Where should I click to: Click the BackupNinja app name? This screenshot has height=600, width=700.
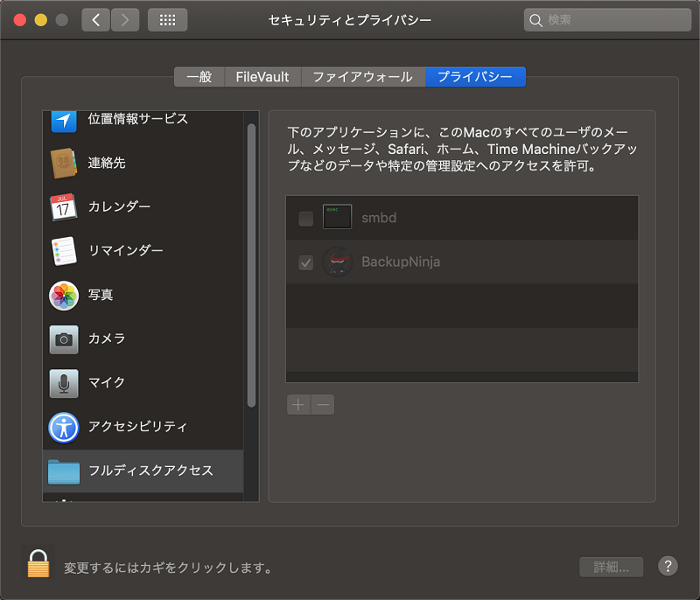(401, 262)
